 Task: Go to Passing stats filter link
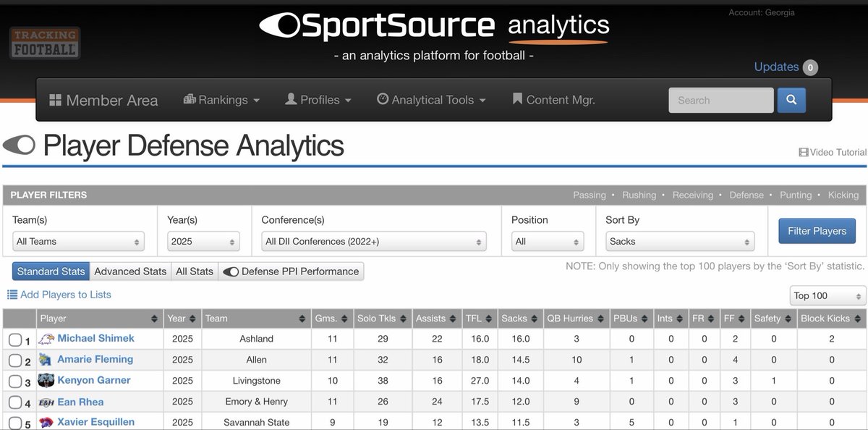pos(590,195)
